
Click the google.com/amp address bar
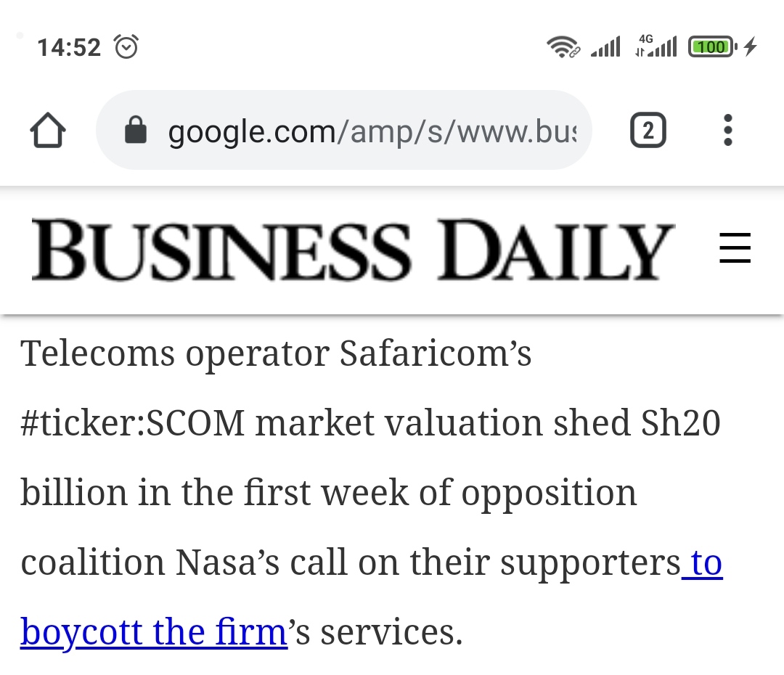(344, 130)
